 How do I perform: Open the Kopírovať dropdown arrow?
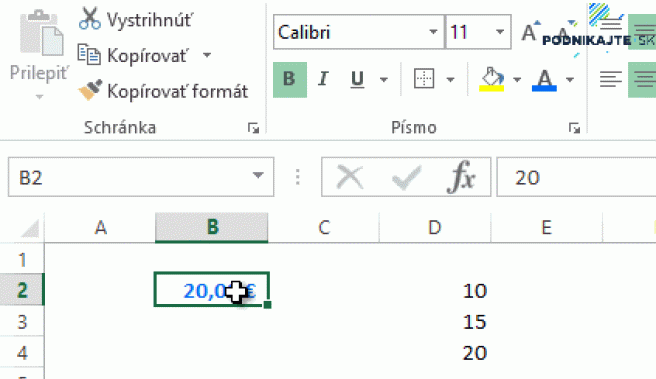coord(207,55)
